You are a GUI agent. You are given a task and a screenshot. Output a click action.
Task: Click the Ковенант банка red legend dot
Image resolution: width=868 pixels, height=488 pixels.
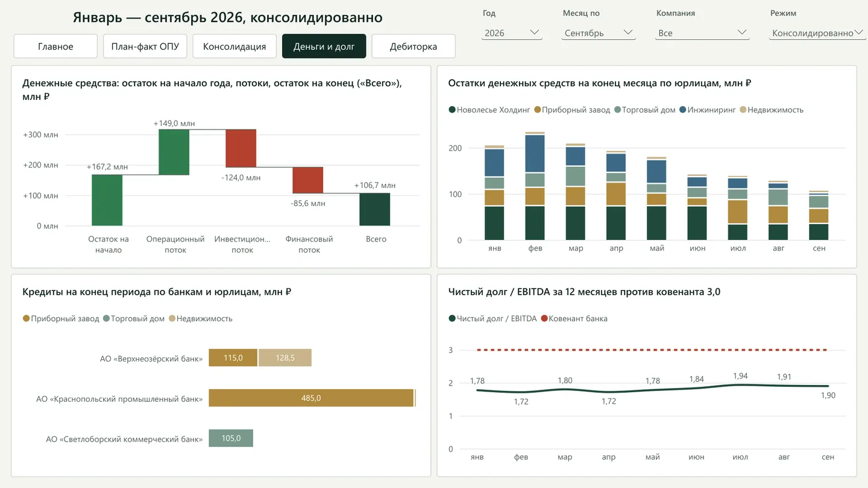click(544, 319)
